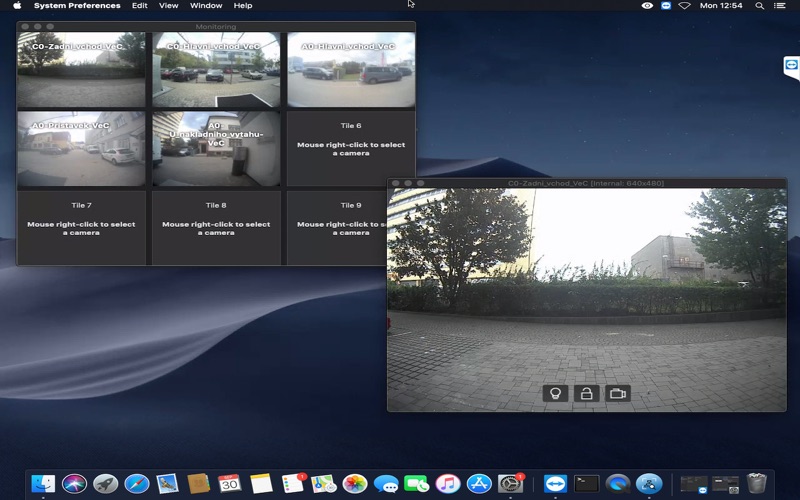This screenshot has width=800, height=500.
Task: Click empty Tile 8 in Monitoring window
Action: (216, 228)
